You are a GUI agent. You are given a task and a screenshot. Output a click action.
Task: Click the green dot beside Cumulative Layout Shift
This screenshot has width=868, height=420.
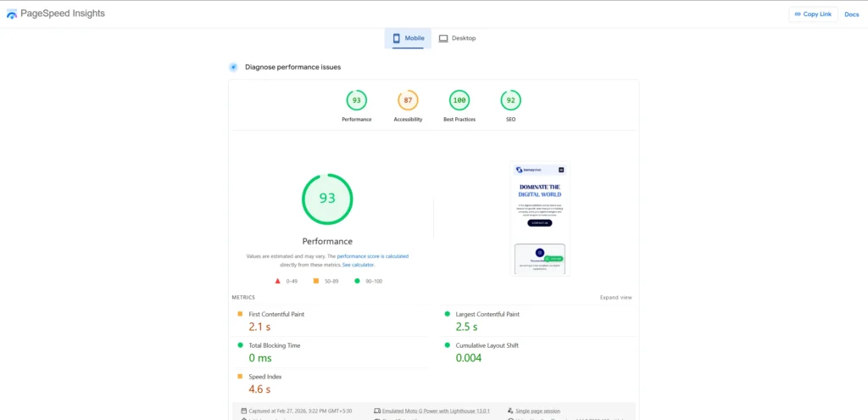[448, 344]
